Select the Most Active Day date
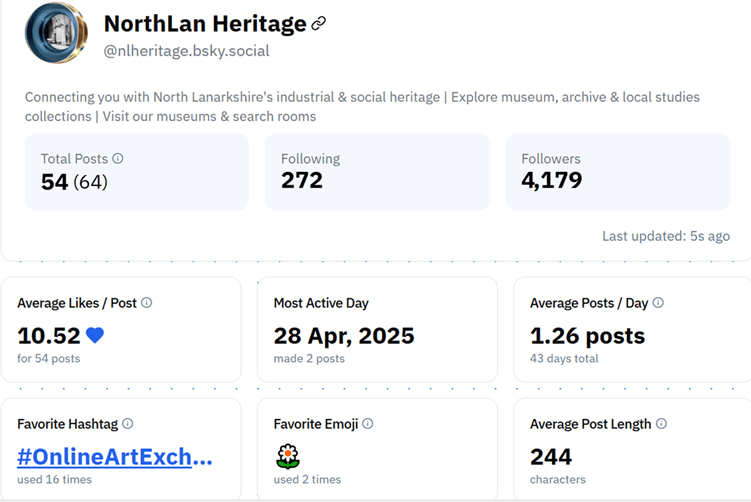This screenshot has height=502, width=751. 344,336
